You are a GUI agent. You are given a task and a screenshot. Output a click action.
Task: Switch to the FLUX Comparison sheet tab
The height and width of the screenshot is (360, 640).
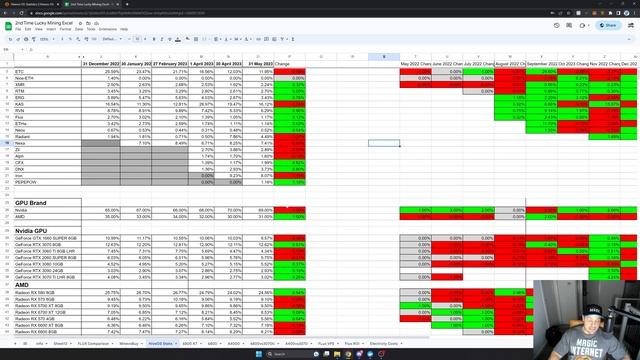tap(93, 344)
